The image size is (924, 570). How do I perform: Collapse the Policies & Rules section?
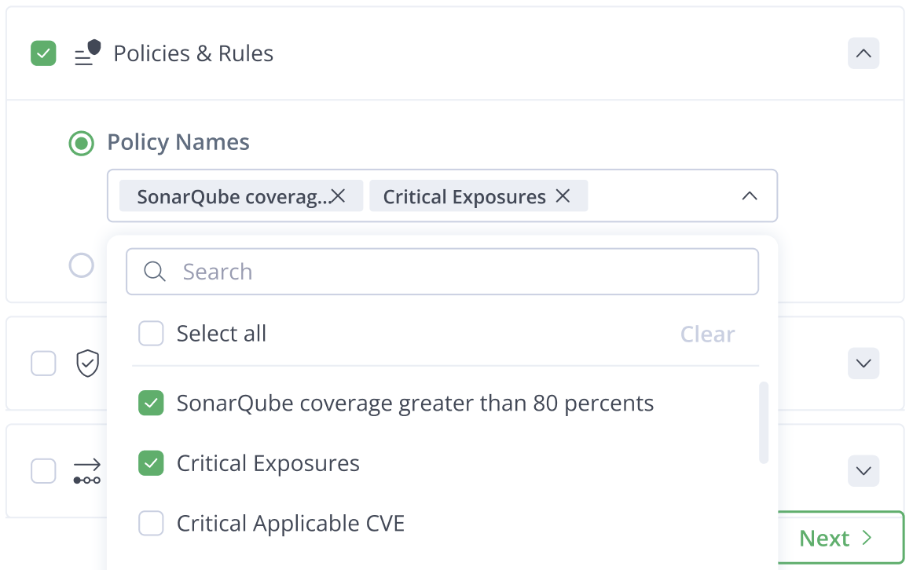(x=863, y=53)
